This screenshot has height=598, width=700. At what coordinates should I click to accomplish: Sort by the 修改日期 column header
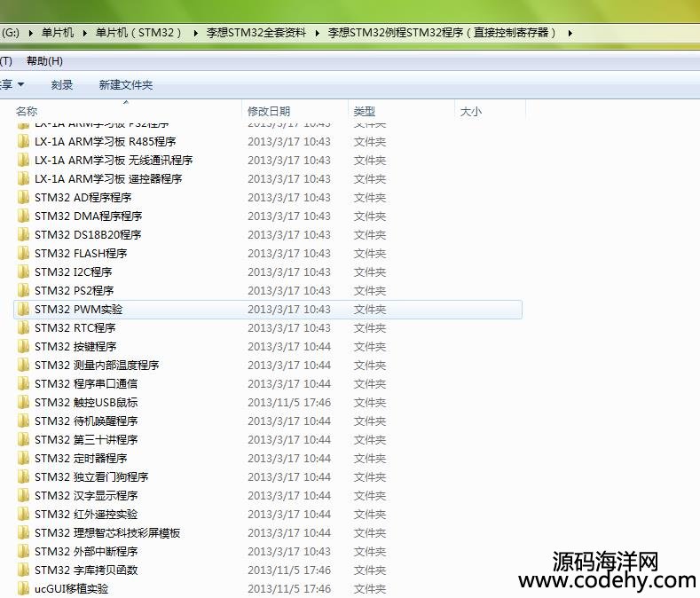[x=269, y=112]
